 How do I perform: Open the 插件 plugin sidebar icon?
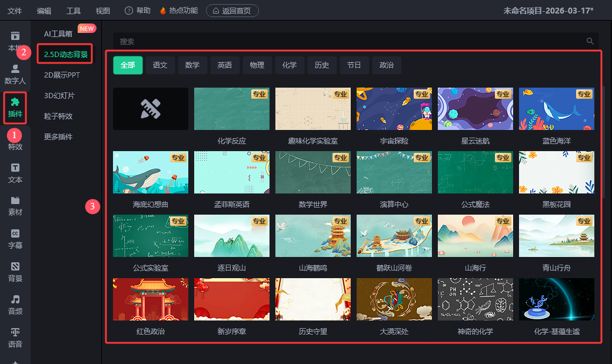coord(15,106)
